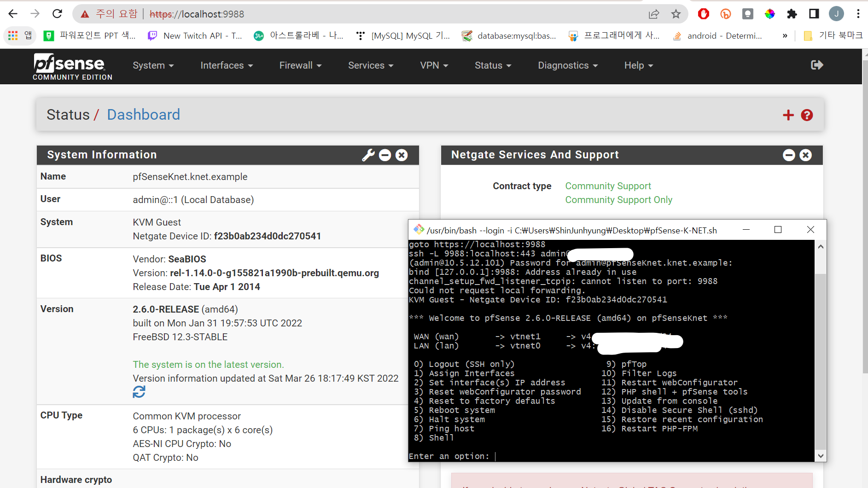
Task: Open the 아스트롤라베 bookmark
Action: [x=299, y=35]
